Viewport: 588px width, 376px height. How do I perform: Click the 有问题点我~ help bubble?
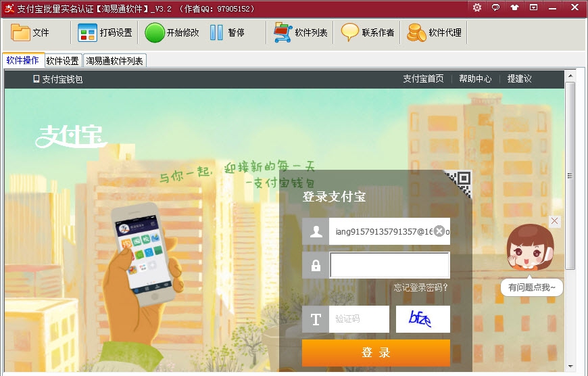532,288
